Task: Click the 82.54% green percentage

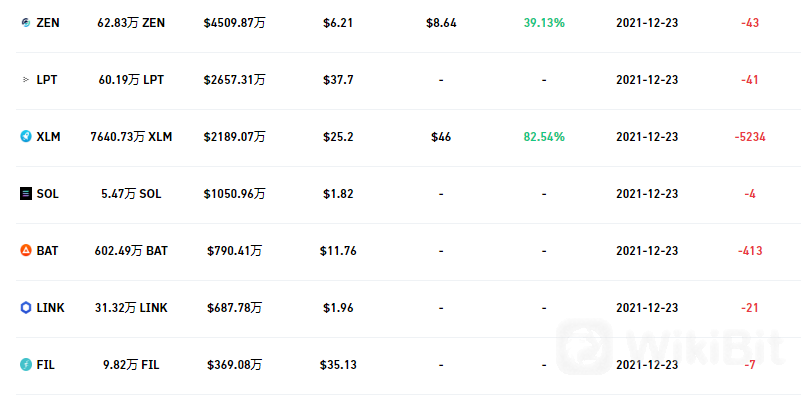Action: [x=544, y=137]
